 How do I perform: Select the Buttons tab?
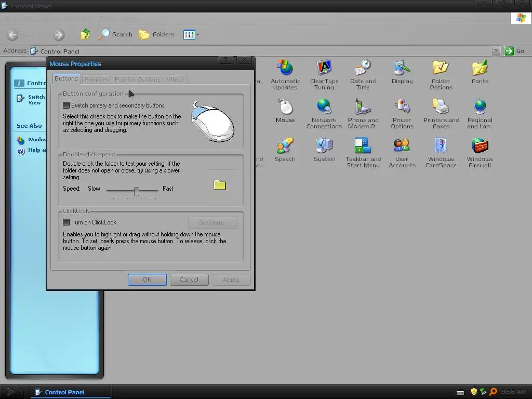pyautogui.click(x=66, y=78)
